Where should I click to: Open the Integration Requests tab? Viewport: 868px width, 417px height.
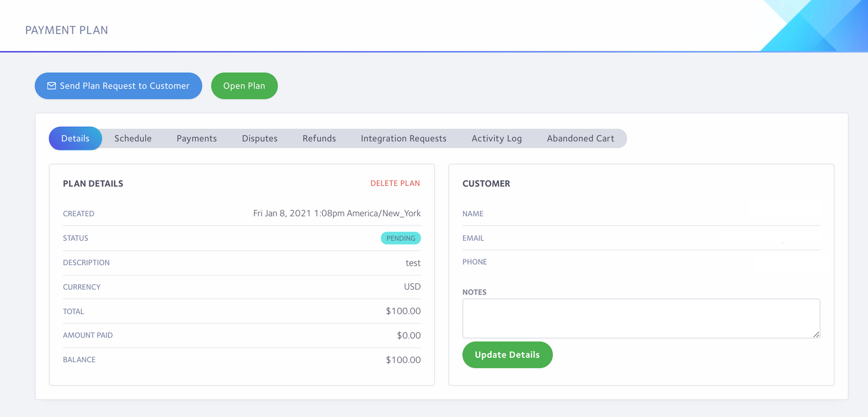404,138
